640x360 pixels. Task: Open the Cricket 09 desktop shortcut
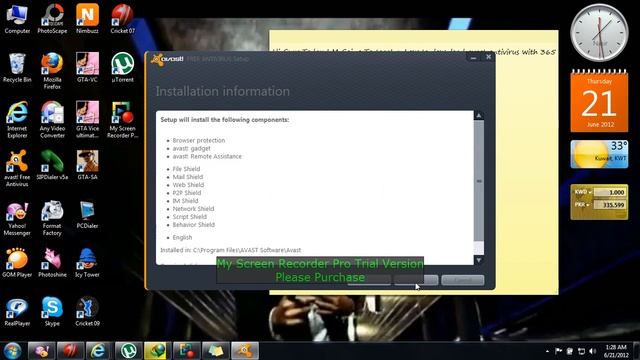pos(87,311)
